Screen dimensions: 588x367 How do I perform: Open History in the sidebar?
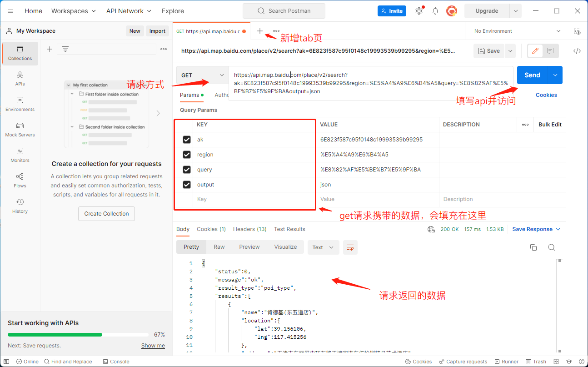[x=20, y=206]
